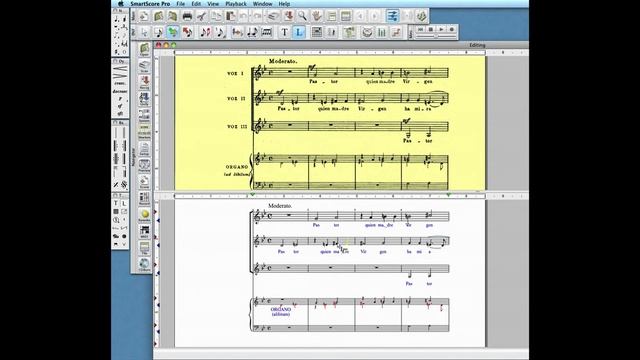
Task: Click the Redo arrow icon
Action: point(258,16)
